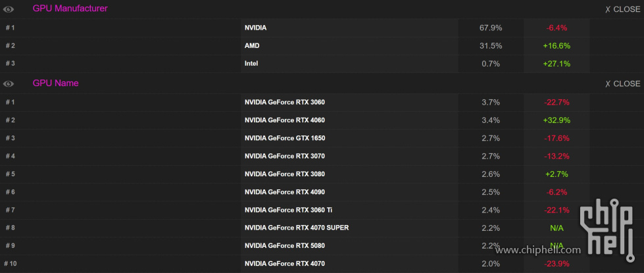Click the GPU Name heading
Viewport: 644px width, 273px height.
[55, 83]
